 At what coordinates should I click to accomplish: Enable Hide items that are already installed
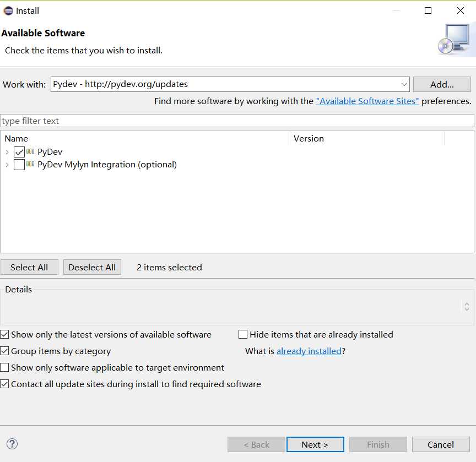pos(243,334)
